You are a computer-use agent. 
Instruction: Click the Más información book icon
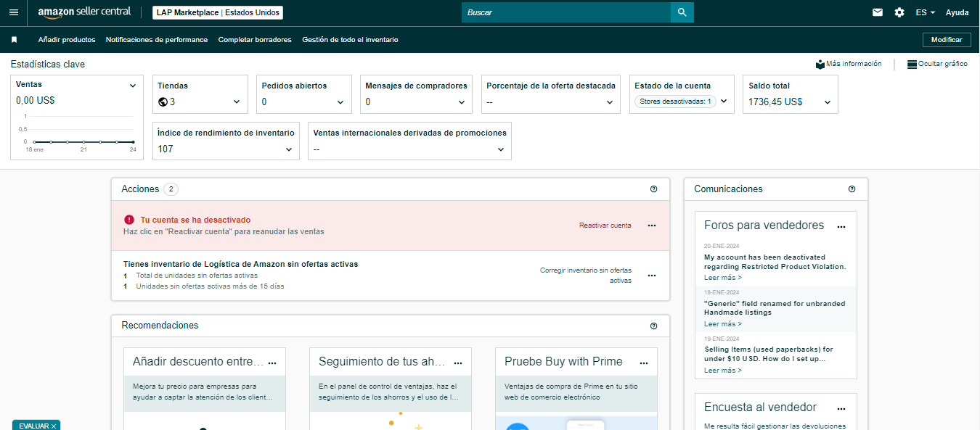820,64
